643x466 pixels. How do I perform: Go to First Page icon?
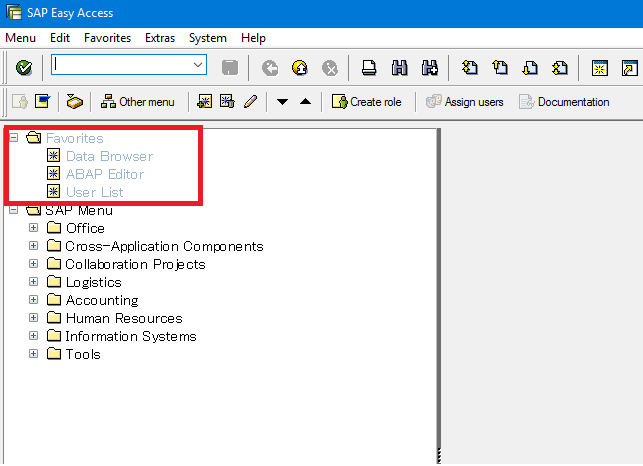tap(470, 67)
